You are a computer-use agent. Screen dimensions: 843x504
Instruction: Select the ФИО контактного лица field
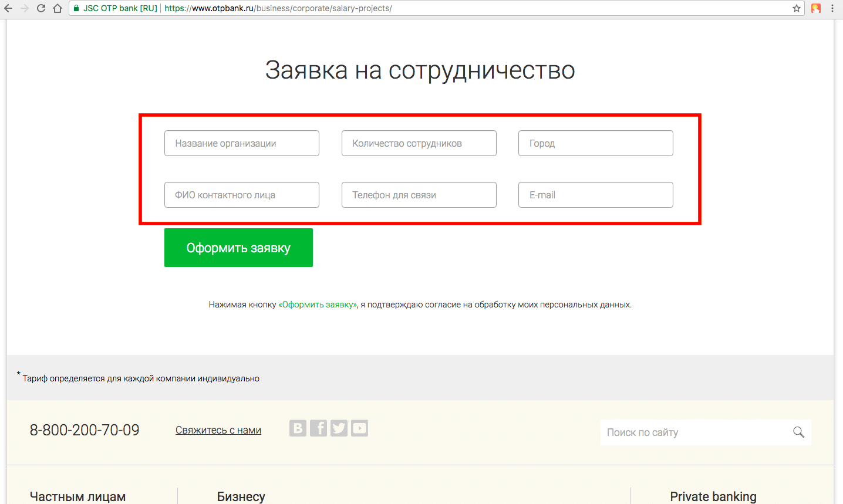point(242,195)
